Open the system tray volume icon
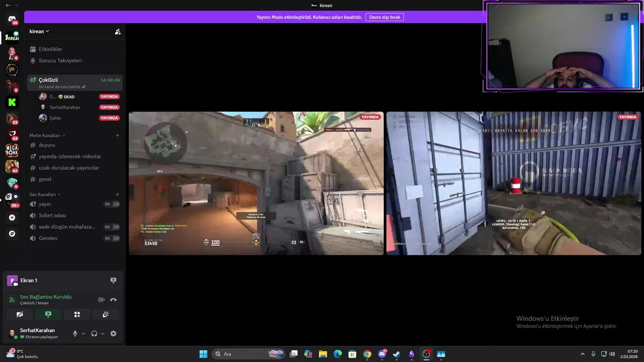 [x=612, y=354]
